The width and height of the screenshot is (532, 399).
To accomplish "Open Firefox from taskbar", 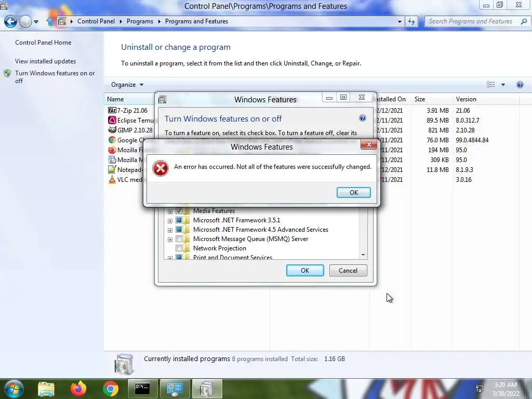I will [78, 389].
